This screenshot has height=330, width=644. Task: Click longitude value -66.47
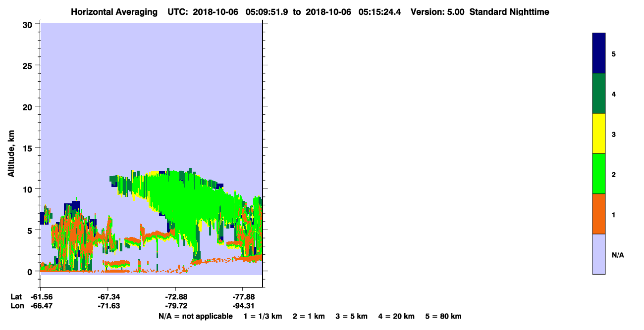pyautogui.click(x=41, y=306)
